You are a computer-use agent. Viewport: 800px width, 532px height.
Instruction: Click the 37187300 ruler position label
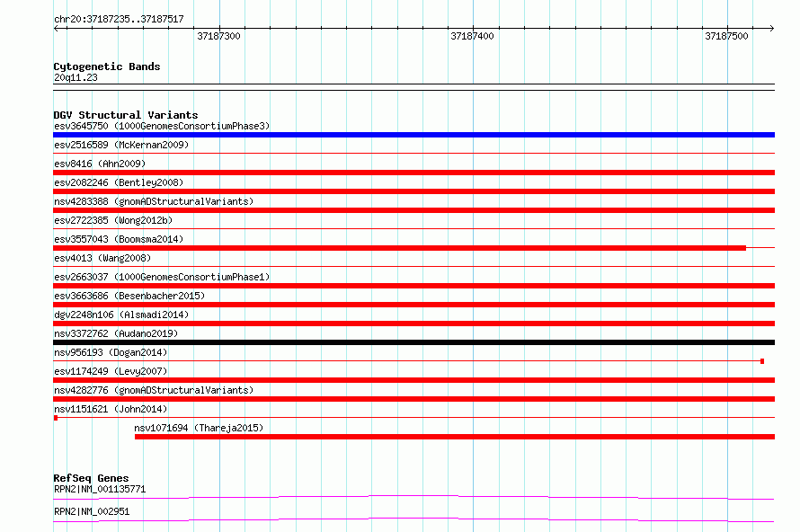[218, 36]
